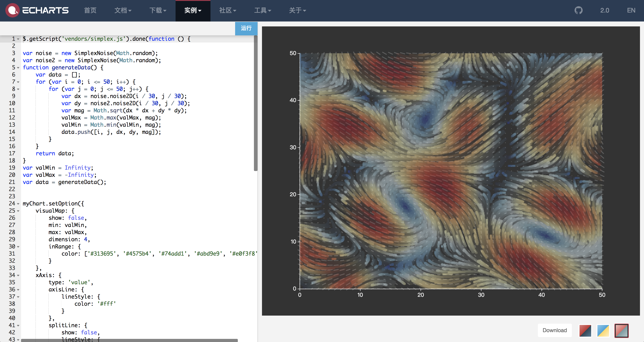Switch language via EN link

tap(631, 11)
